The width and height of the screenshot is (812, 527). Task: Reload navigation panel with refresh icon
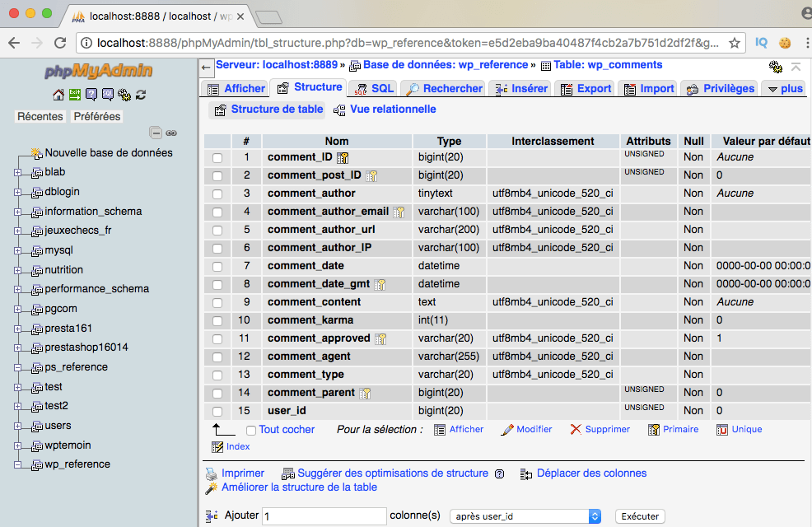click(x=141, y=95)
